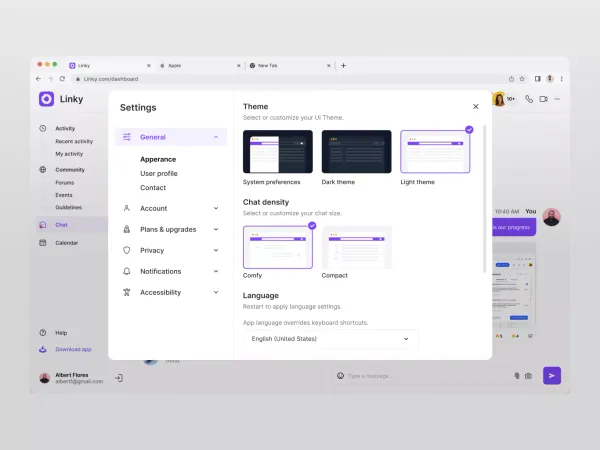The height and width of the screenshot is (450, 600).
Task: Click the camera icon in message box
Action: 528,376
